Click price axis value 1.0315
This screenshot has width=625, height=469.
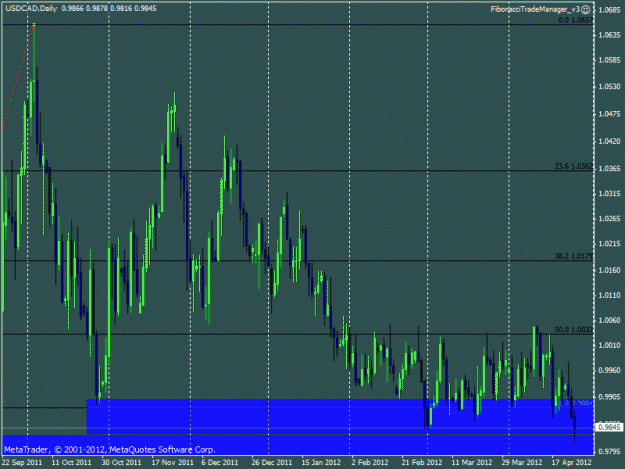pos(609,194)
